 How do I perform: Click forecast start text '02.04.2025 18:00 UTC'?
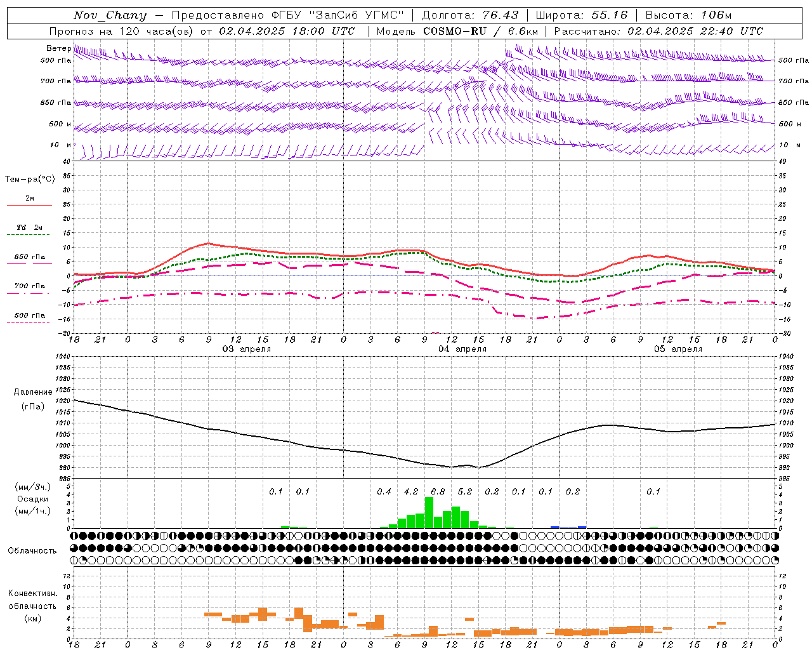point(287,31)
